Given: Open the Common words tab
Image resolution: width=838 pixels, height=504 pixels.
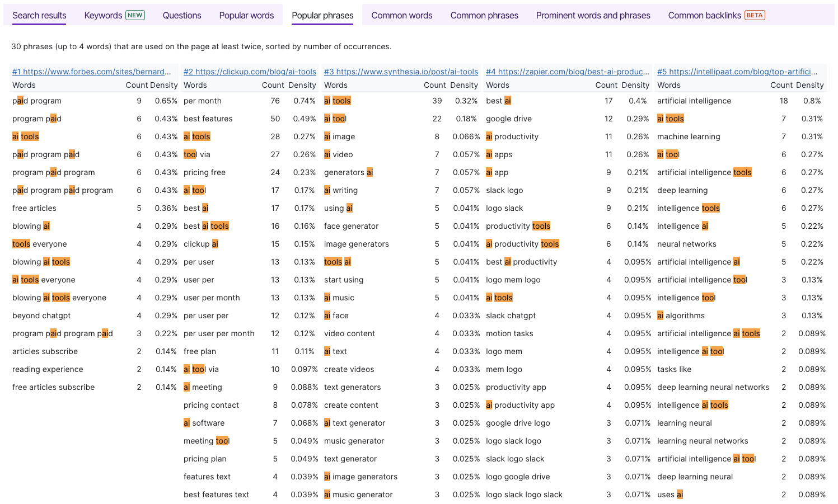Looking at the screenshot, I should click(401, 16).
